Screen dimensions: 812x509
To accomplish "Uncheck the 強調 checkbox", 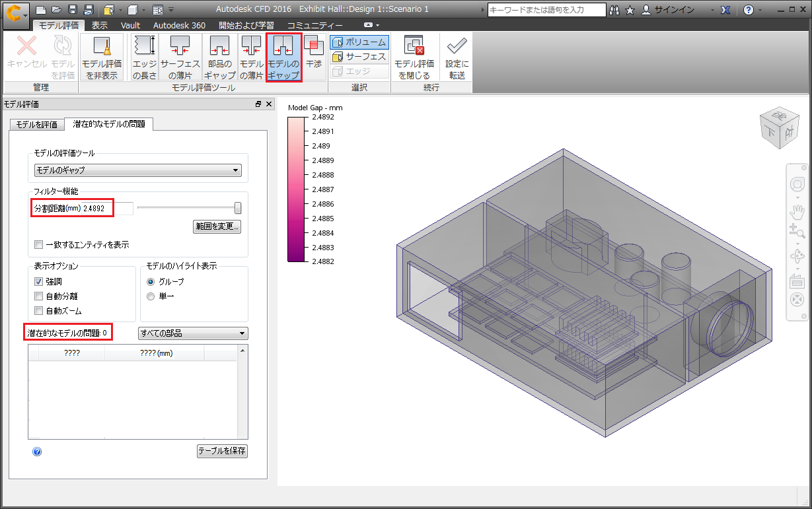I will coord(38,282).
